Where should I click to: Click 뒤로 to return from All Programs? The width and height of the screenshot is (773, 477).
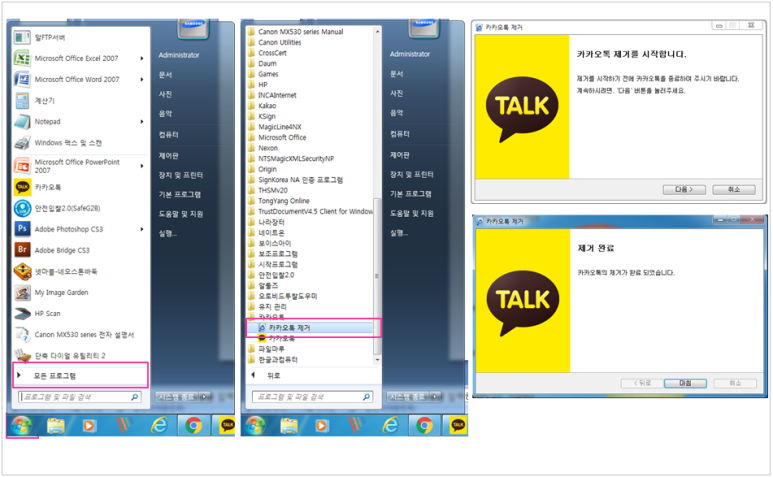tap(274, 375)
